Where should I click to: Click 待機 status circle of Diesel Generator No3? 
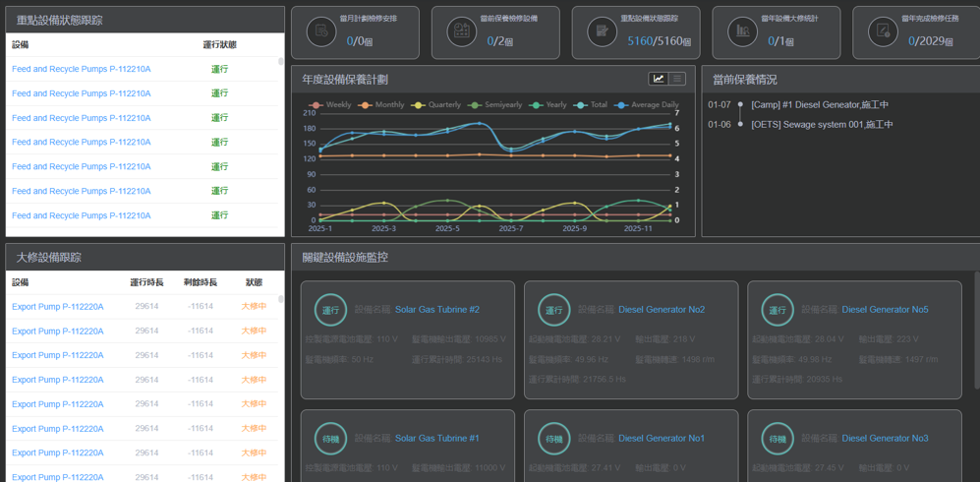[x=778, y=439]
